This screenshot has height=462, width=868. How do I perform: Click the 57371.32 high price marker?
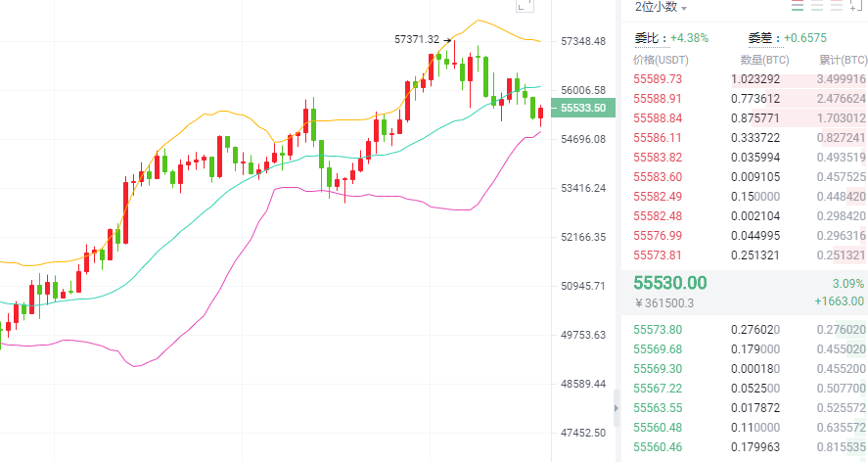[416, 39]
